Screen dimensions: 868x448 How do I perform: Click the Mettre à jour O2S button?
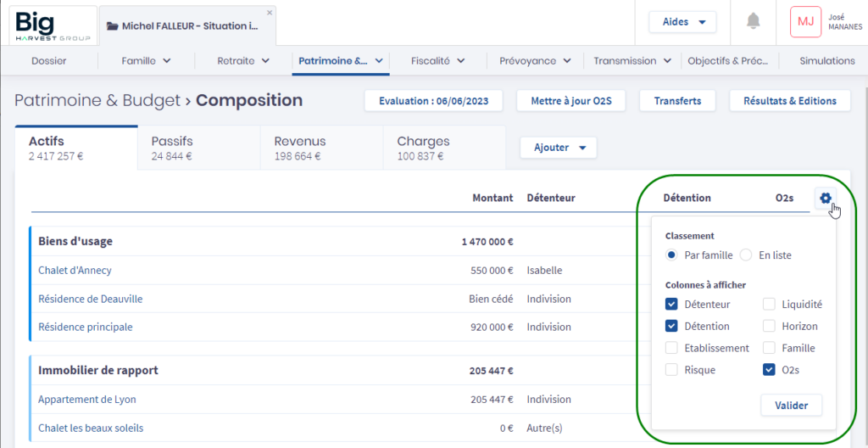tap(571, 101)
